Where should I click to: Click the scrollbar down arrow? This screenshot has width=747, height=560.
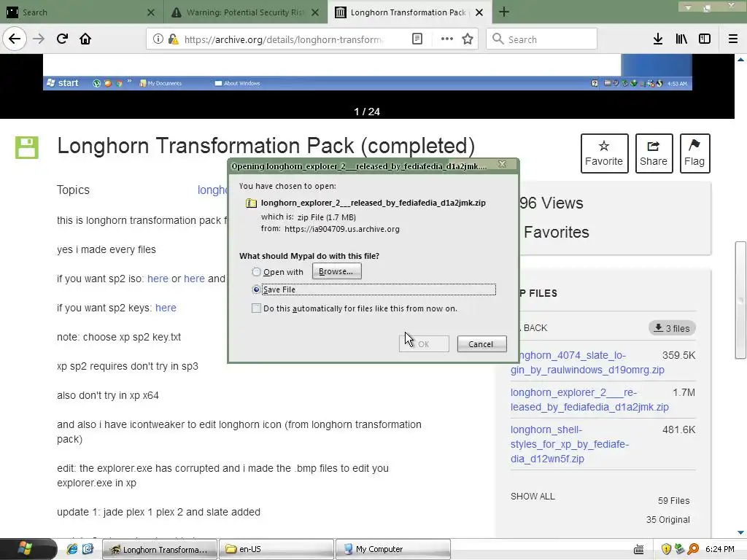point(740,532)
